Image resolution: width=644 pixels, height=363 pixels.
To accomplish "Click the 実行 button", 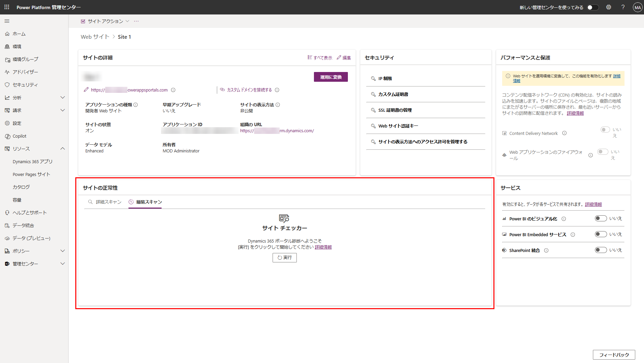I will pos(284,258).
